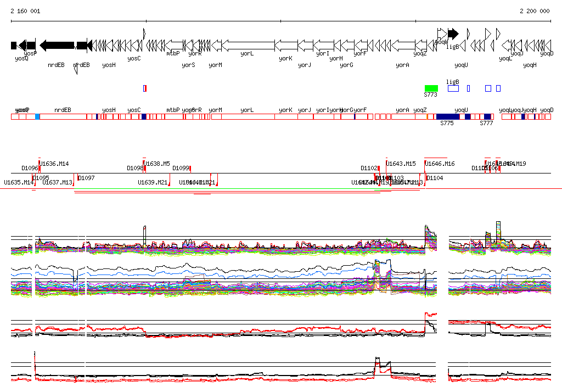Screen dimensions: 562x392
Task: Click the start coordinate 2 160 001
Action: click(25, 11)
